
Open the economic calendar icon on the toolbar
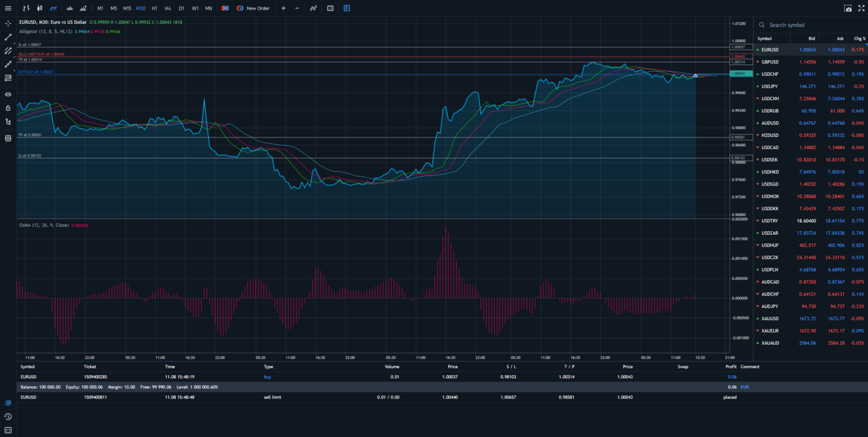tap(330, 8)
